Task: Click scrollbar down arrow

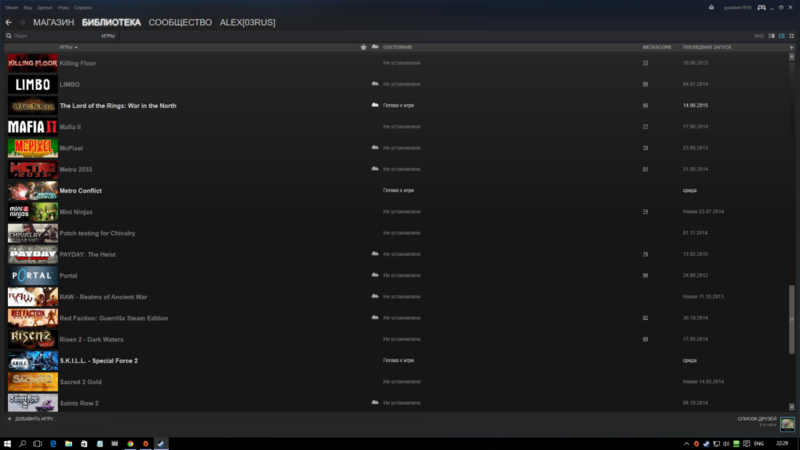Action: [792, 407]
